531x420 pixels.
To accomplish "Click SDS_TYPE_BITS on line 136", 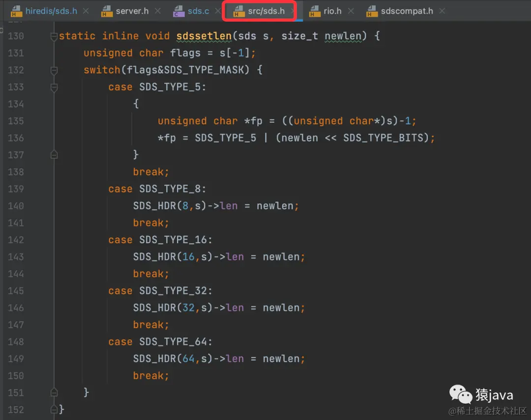I will [383, 138].
